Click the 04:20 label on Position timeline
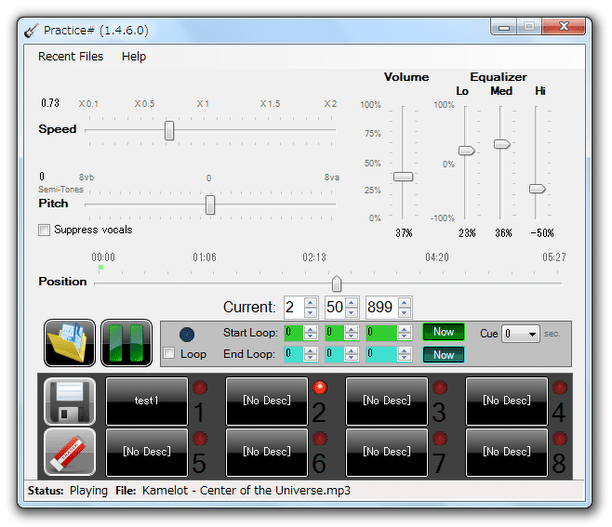This screenshot has height=527, width=612. point(437,257)
